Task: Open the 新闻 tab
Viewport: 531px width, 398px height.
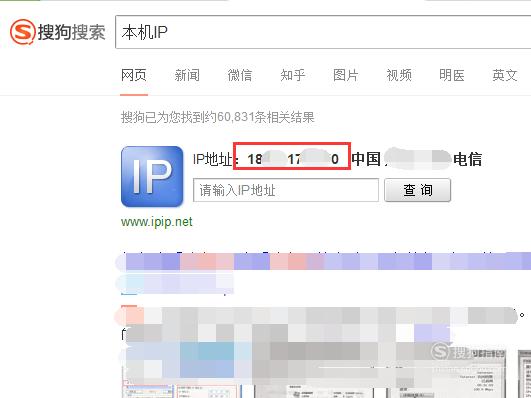Action: pos(187,75)
